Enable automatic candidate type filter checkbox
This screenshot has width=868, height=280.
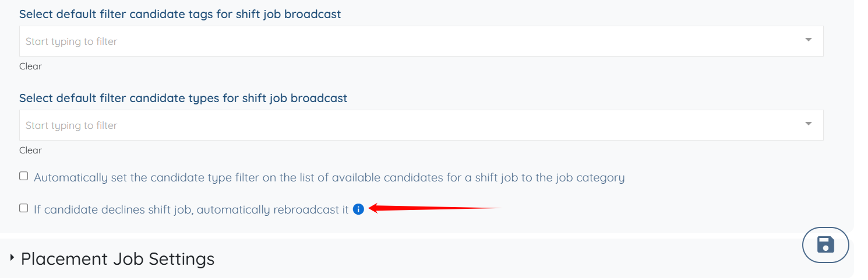coord(24,176)
